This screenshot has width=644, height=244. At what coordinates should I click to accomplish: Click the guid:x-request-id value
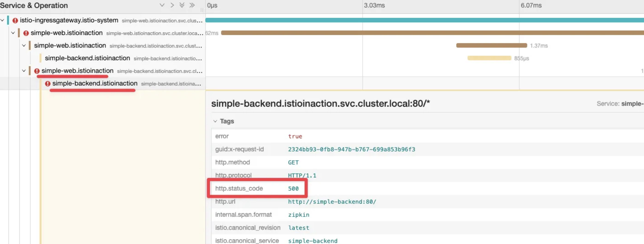pyautogui.click(x=352, y=149)
